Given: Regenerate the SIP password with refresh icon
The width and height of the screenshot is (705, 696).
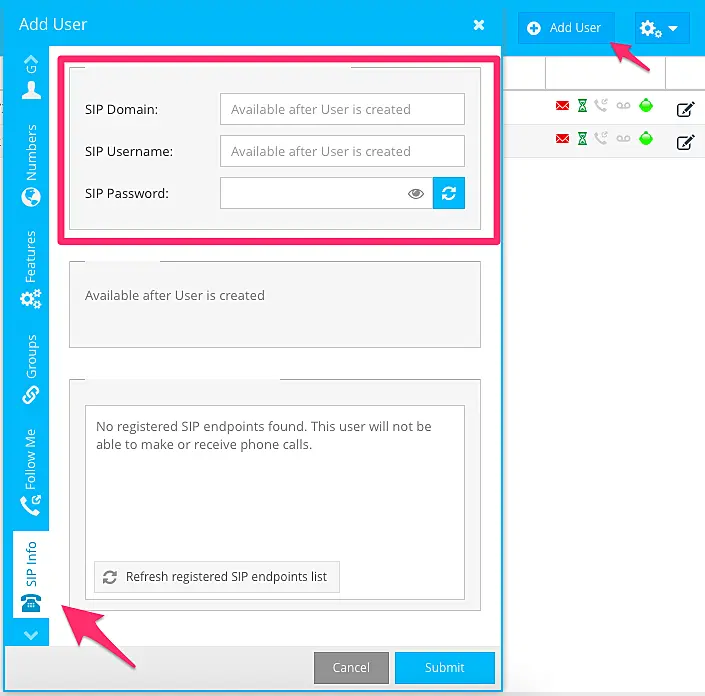Looking at the screenshot, I should click(449, 193).
